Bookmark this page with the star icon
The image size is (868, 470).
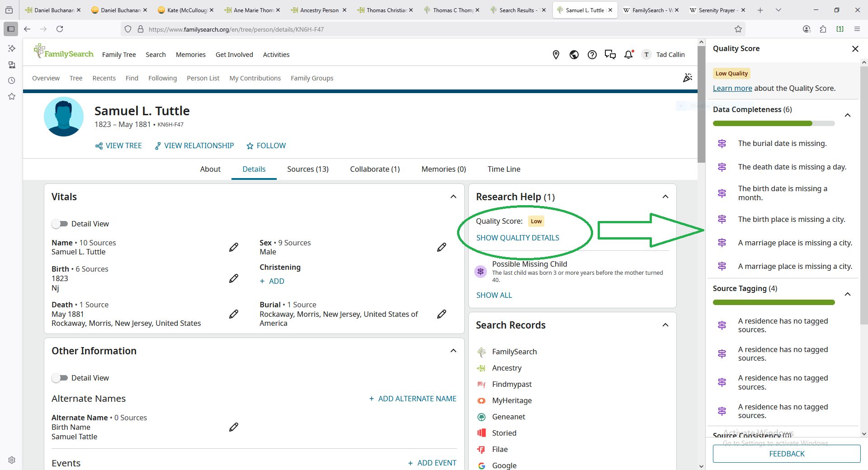738,29
